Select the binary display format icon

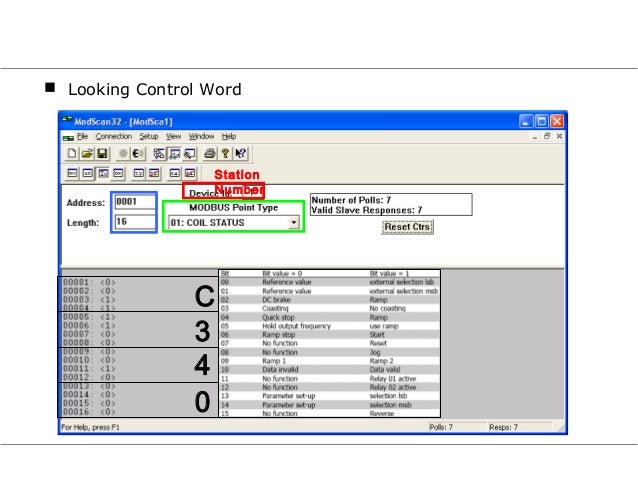click(x=72, y=173)
